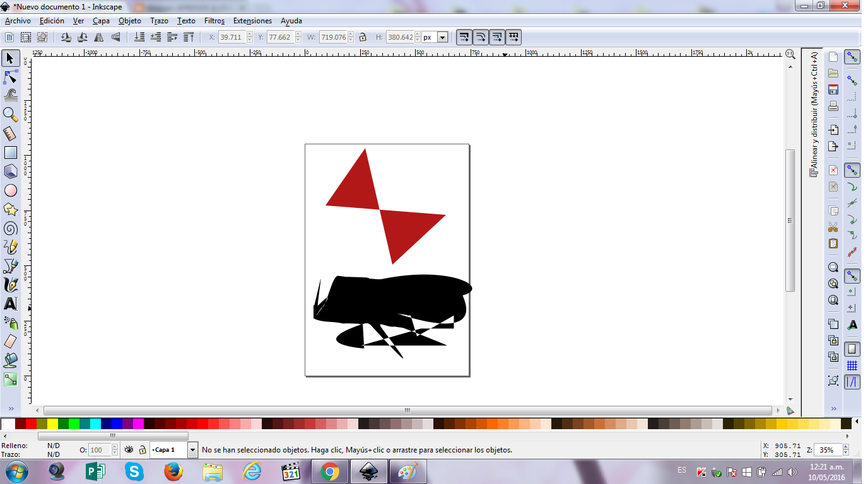Open the Filtros menu

pyautogui.click(x=214, y=21)
